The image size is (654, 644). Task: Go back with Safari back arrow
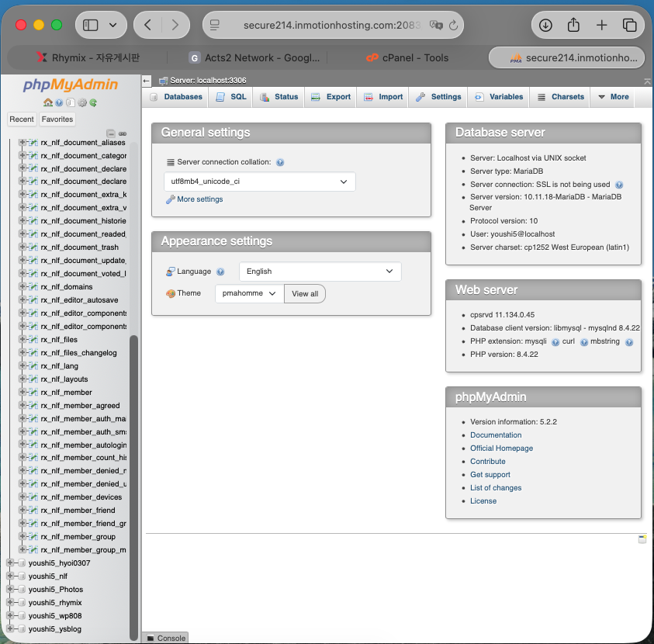point(147,25)
